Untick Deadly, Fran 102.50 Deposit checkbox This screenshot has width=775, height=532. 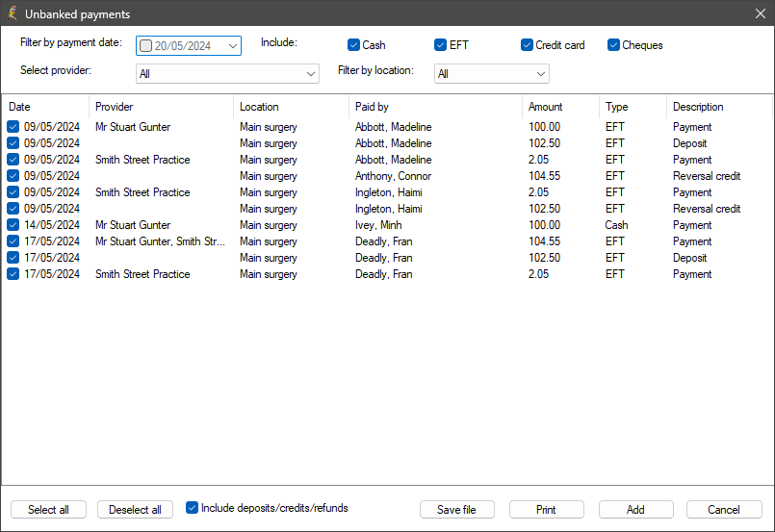point(13,258)
